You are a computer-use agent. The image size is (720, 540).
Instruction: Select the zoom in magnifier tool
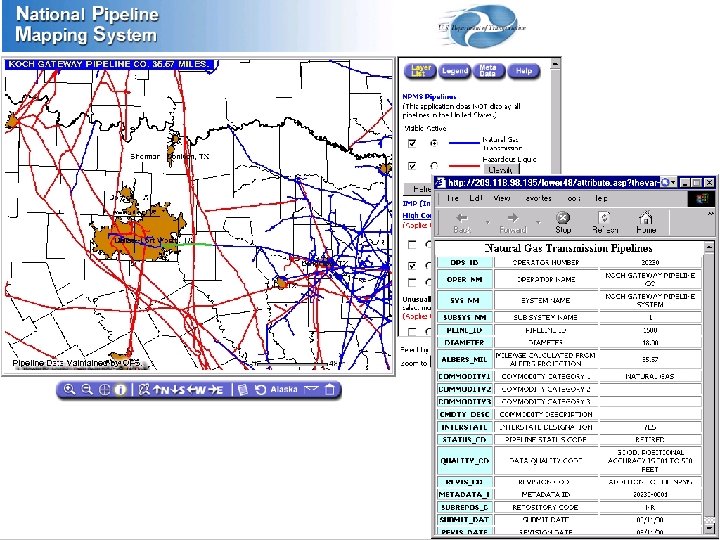pyautogui.click(x=69, y=390)
